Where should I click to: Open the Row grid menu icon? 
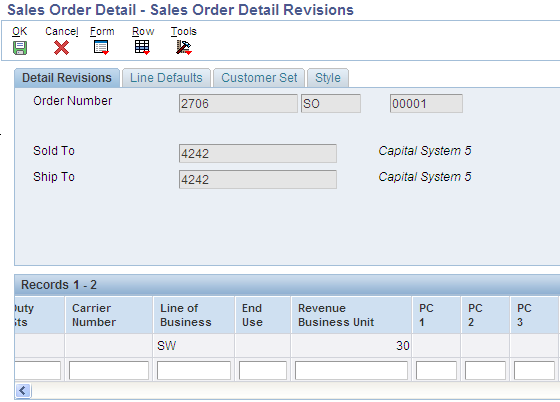[142, 47]
